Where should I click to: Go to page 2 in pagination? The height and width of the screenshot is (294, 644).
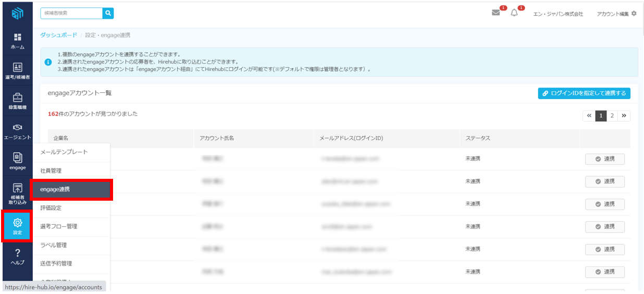pyautogui.click(x=612, y=116)
